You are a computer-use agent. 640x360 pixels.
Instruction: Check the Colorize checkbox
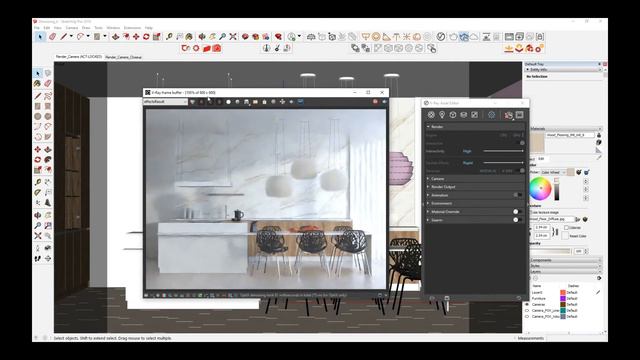click(566, 227)
